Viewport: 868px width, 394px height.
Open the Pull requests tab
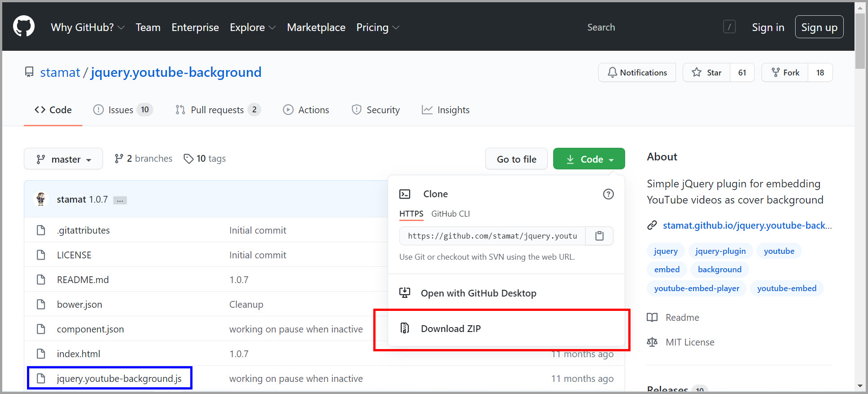point(218,110)
